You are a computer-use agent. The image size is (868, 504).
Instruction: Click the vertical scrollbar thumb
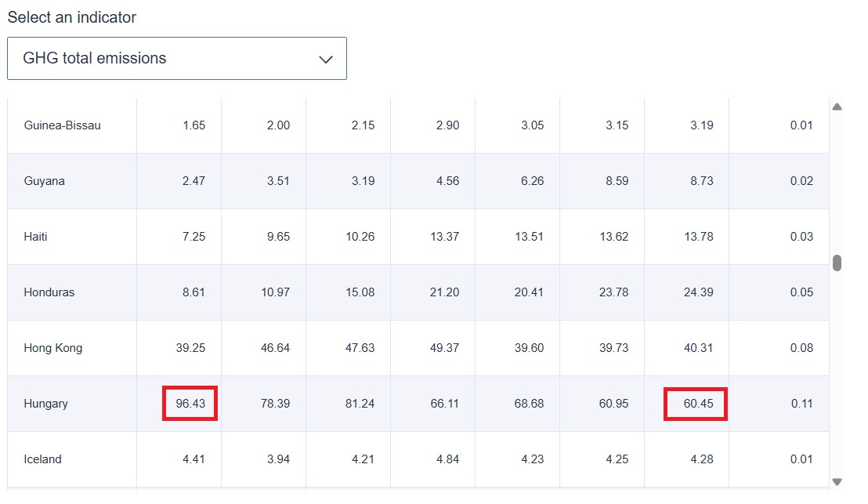coord(837,263)
